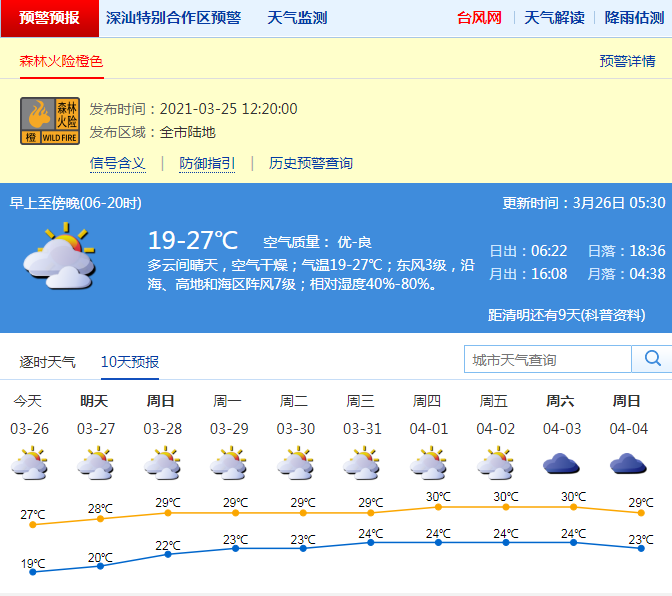The height and width of the screenshot is (596, 672).
Task: Click the weather icon for 03-28
Action: coord(162,465)
